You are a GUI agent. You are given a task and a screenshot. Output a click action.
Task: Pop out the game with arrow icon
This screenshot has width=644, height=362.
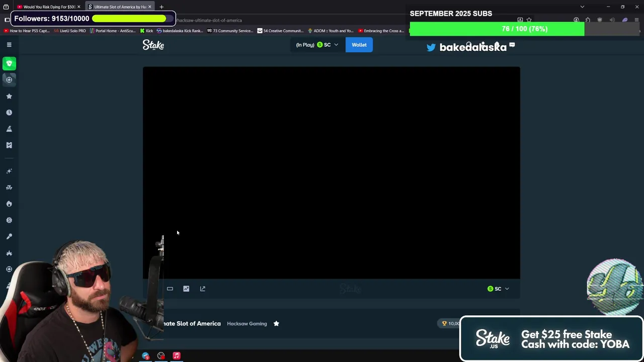tap(203, 289)
